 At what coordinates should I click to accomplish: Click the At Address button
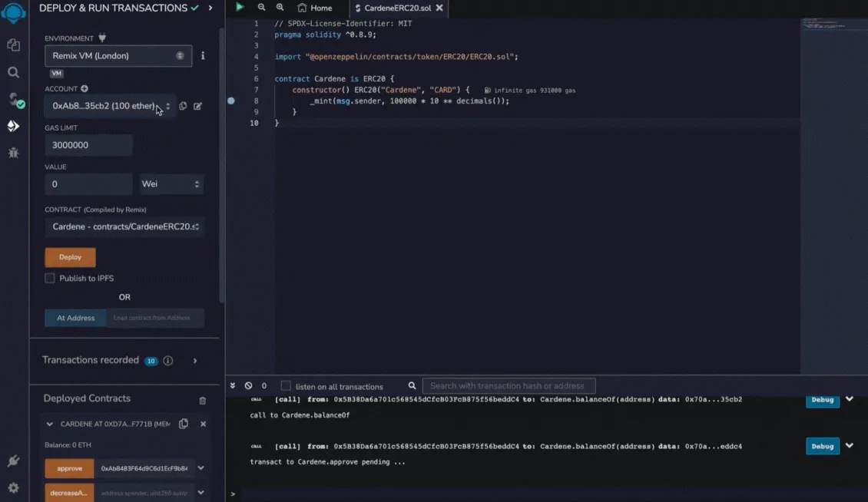pos(76,318)
